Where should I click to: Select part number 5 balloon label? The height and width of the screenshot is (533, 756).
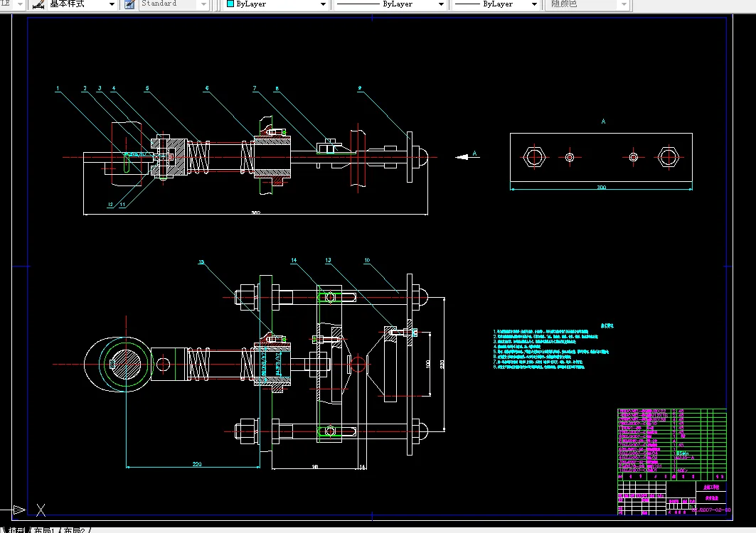point(147,88)
